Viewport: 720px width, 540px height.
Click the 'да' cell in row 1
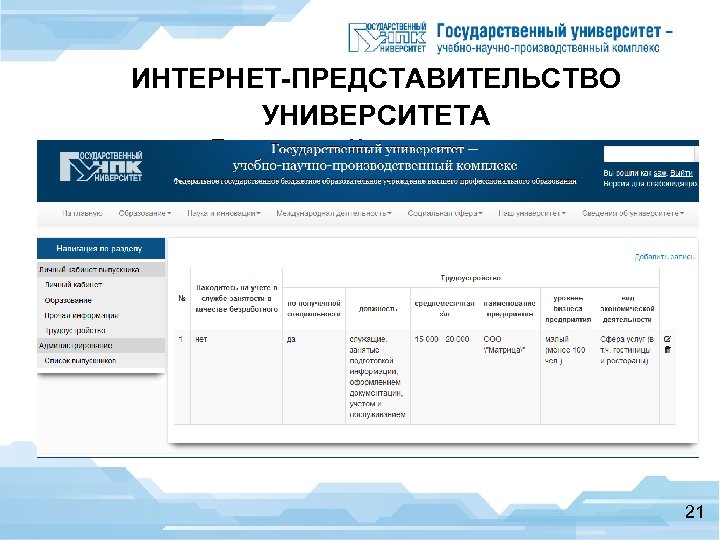click(x=291, y=339)
